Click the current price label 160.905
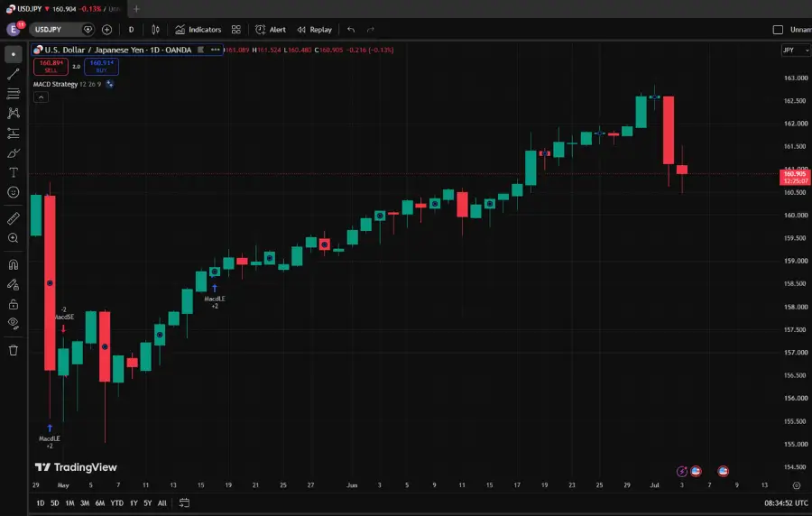This screenshot has width=812, height=516. (x=795, y=177)
